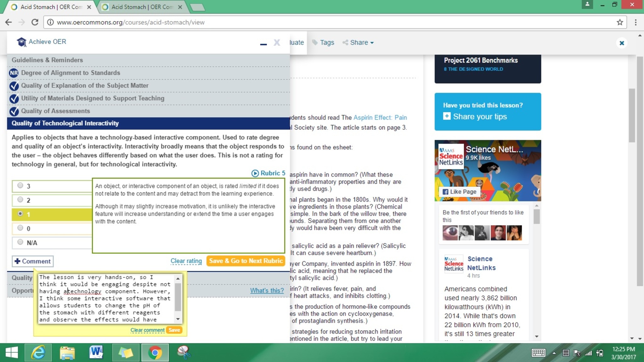Click the Rubric 5 play icon
644x362 pixels.
(x=255, y=173)
